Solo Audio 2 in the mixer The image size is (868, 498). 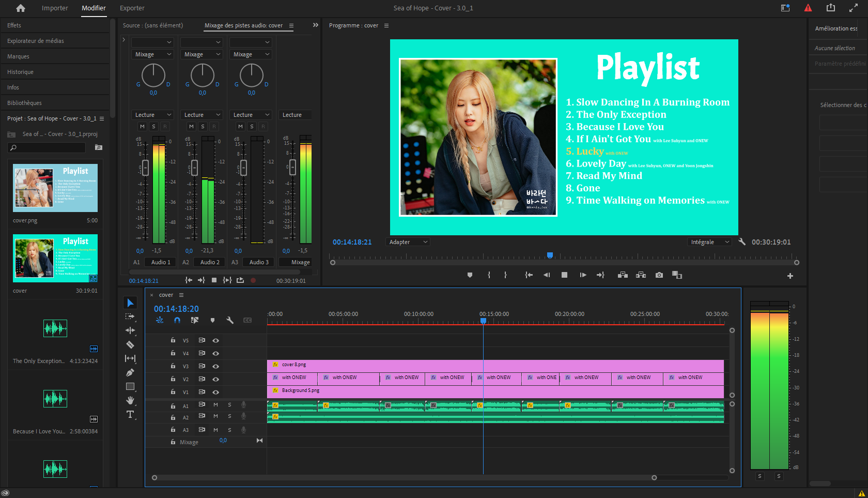point(203,126)
